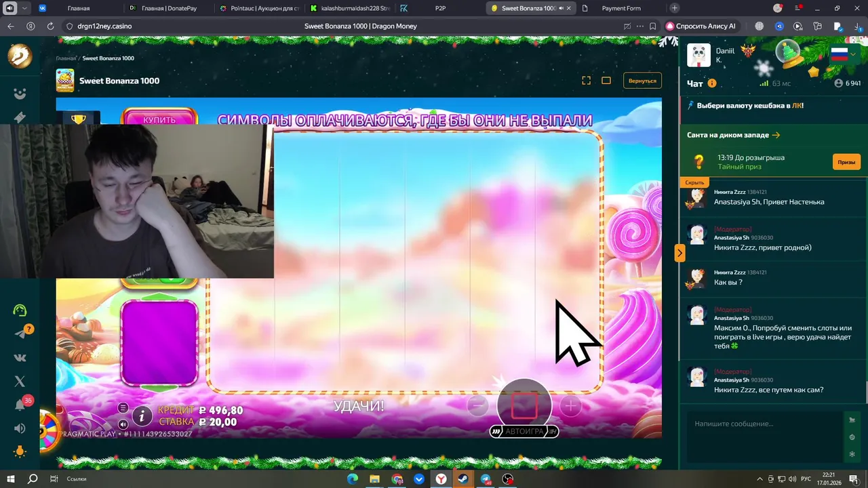Image resolution: width=868 pixels, height=488 pixels.
Task: Open the VK icon in left sidebar
Action: [20, 358]
